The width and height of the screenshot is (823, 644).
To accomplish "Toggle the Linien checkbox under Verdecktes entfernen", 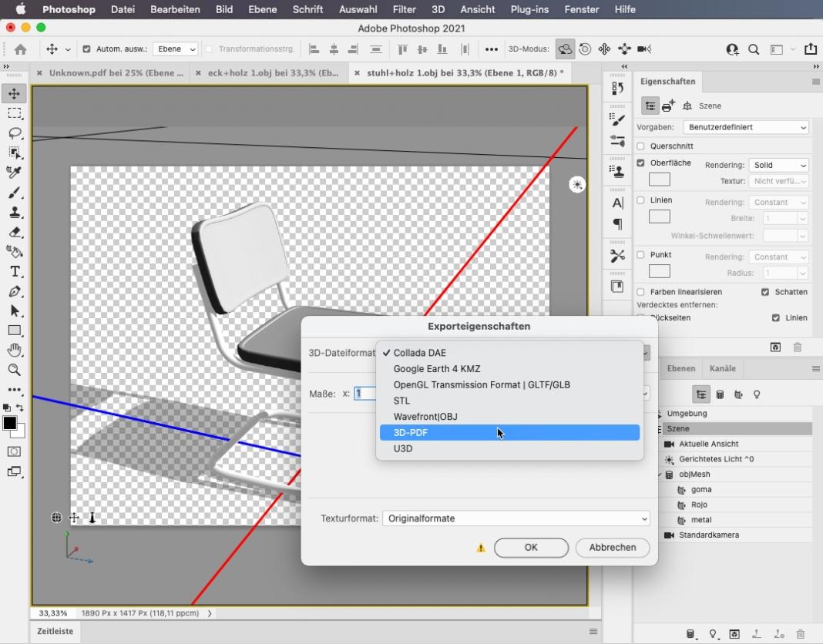I will click(x=776, y=317).
